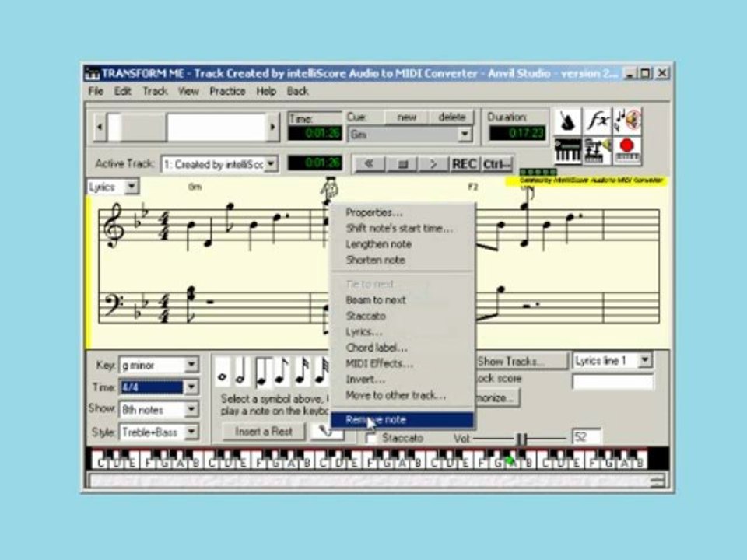Click the Ctrl... button
The width and height of the screenshot is (747, 560).
click(497, 164)
